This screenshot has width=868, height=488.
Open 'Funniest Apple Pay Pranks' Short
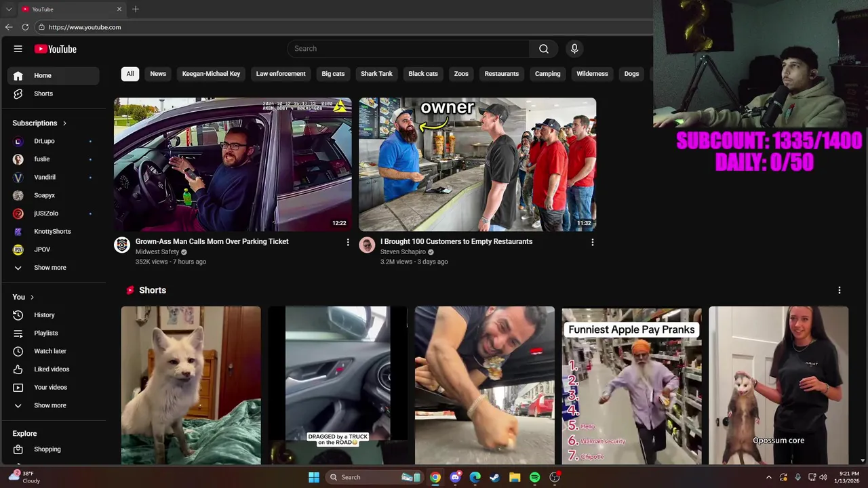pyautogui.click(x=631, y=385)
